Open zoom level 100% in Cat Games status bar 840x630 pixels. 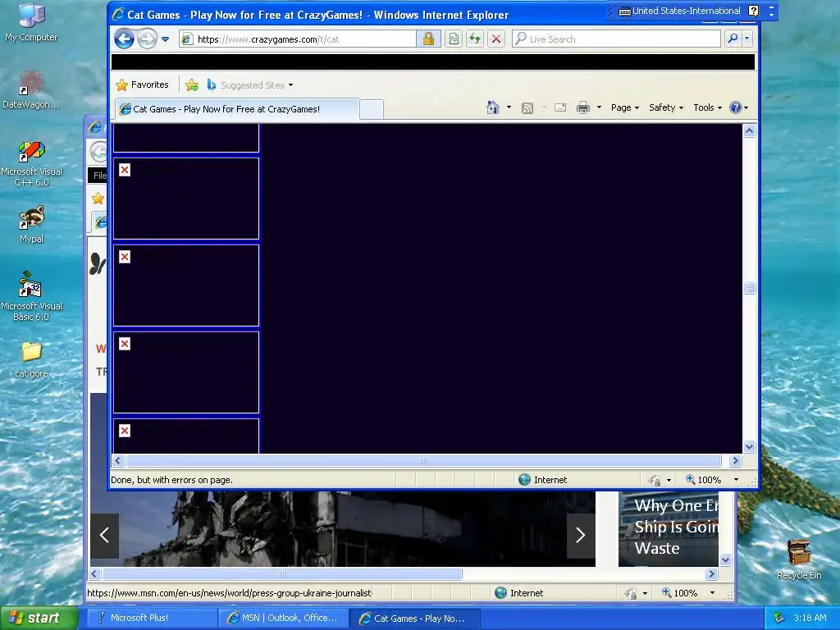coord(703,480)
